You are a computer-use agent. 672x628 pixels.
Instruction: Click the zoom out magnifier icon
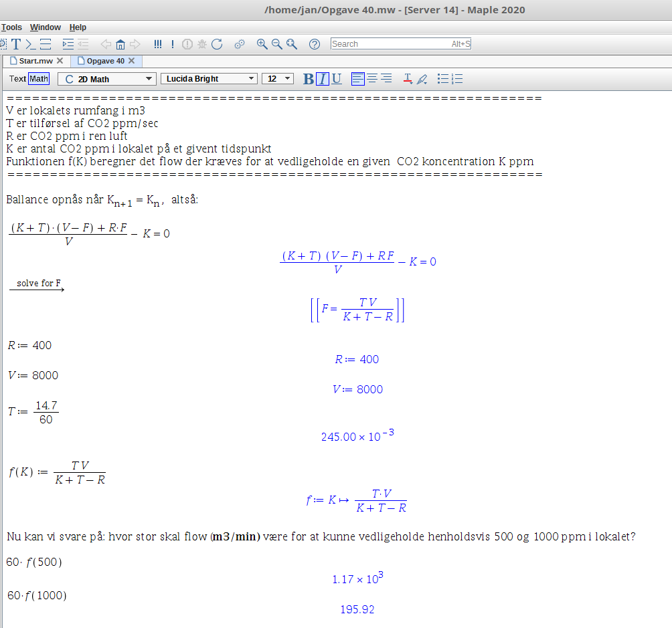(277, 44)
